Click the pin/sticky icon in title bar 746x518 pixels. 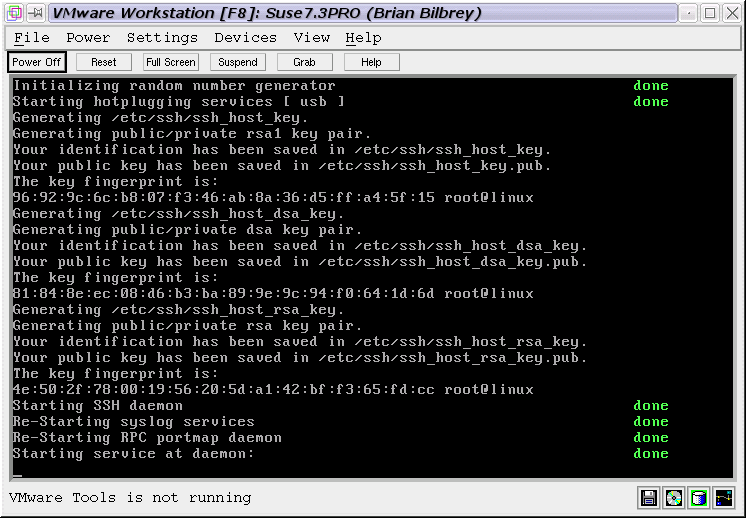pos(35,13)
